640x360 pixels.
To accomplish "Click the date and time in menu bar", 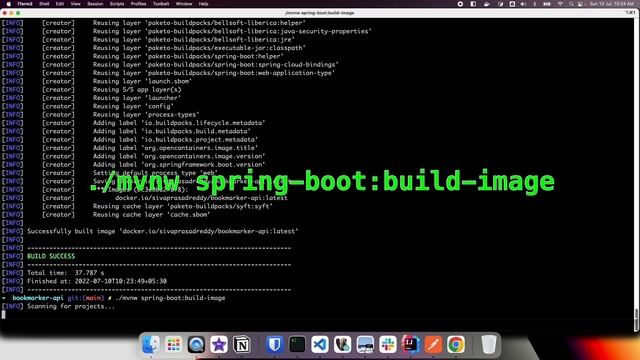I will pyautogui.click(x=611, y=4).
